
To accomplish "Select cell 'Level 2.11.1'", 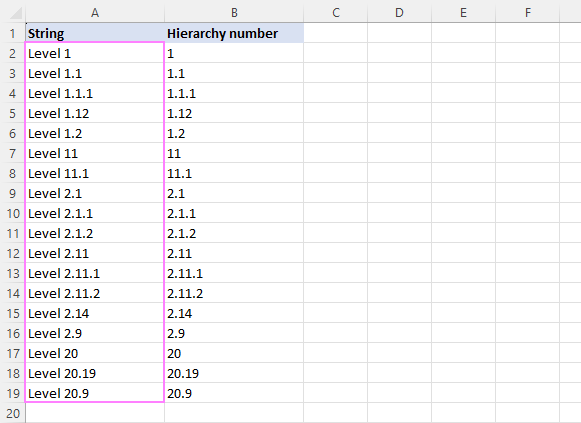I will [95, 273].
